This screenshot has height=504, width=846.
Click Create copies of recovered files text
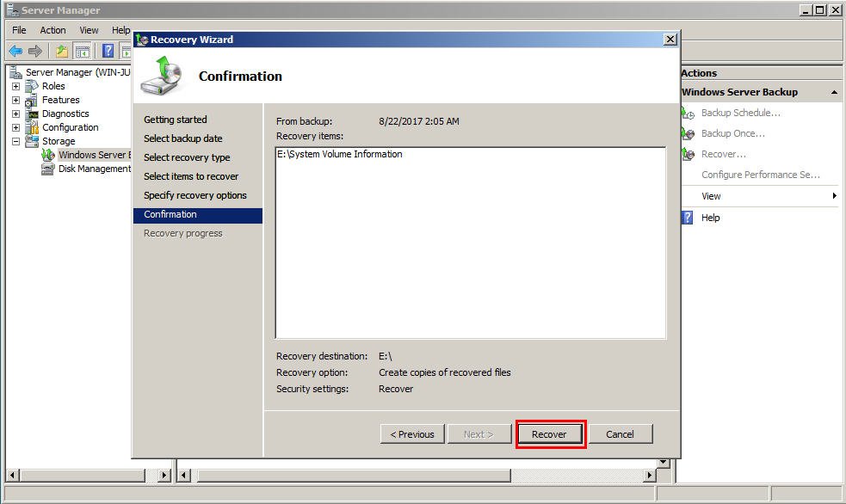(445, 372)
